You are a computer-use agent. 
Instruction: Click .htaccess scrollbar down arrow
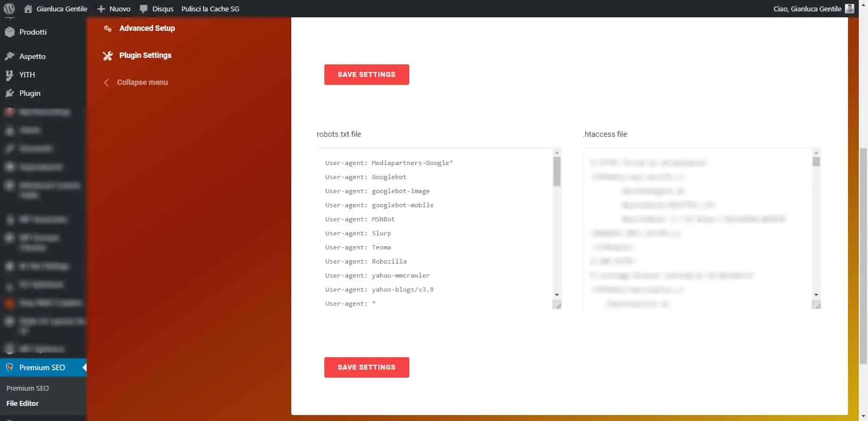tap(816, 295)
